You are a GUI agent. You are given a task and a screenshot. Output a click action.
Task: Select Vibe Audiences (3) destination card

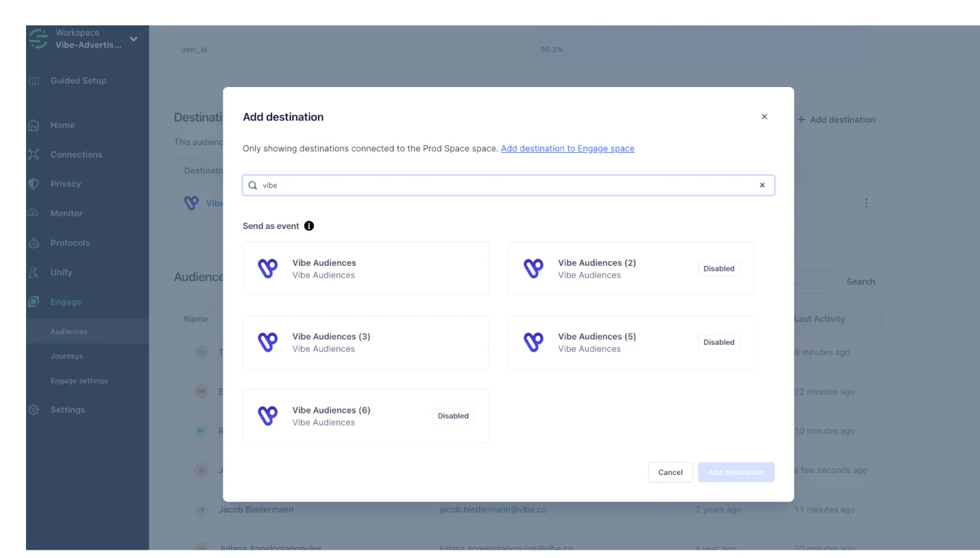365,342
